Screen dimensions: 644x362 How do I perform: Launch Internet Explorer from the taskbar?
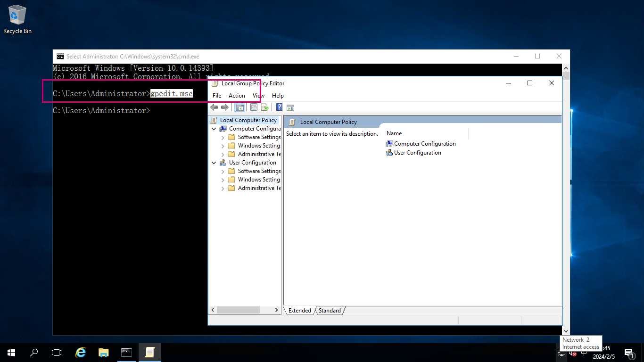[x=81, y=353]
